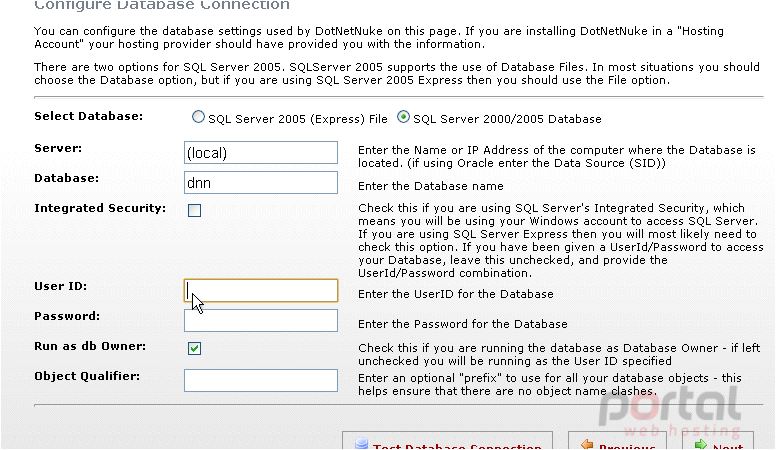
Task: Click the Configure Database Connection heading
Action: pos(162,5)
